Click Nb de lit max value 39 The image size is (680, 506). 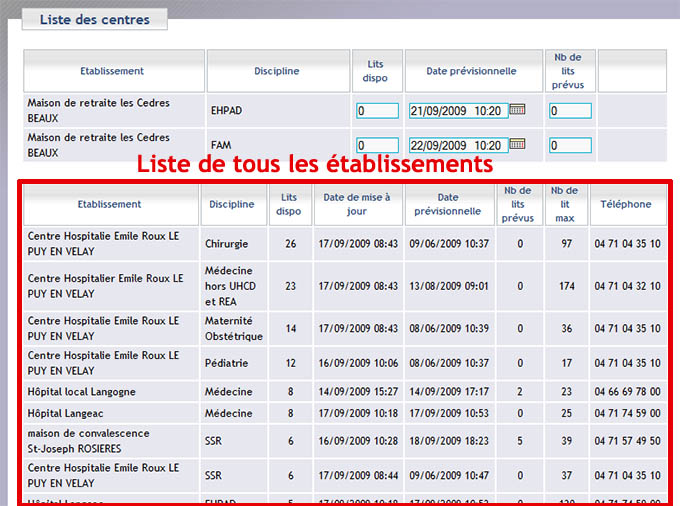point(566,441)
